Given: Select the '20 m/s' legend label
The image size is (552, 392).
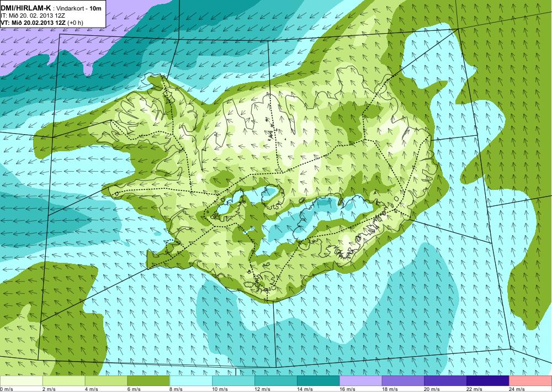Looking at the screenshot, I should pyautogui.click(x=432, y=389).
